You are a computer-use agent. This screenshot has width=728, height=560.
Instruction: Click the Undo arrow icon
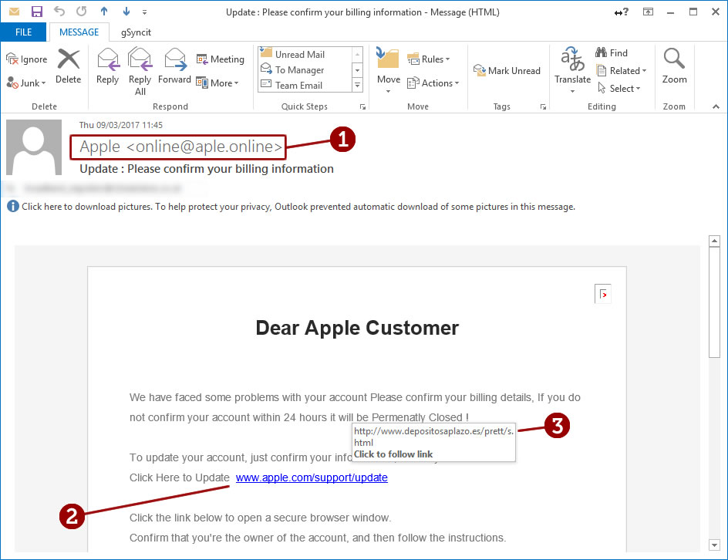pos(59,11)
